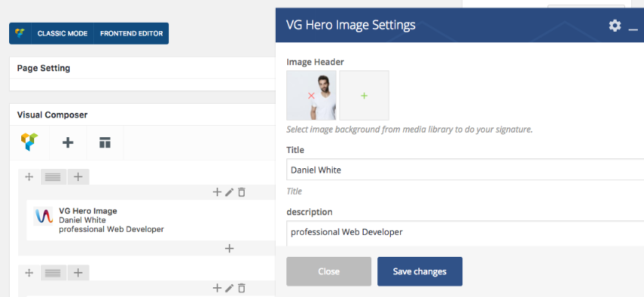Screen dimensions: 644x297
Task: Click the Page Setting panel header
Action: click(142, 68)
